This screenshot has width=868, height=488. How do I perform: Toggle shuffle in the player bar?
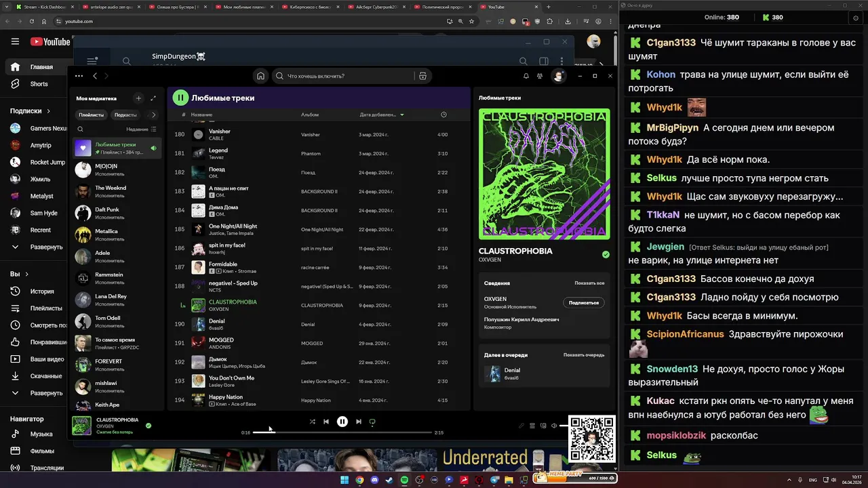312,422
